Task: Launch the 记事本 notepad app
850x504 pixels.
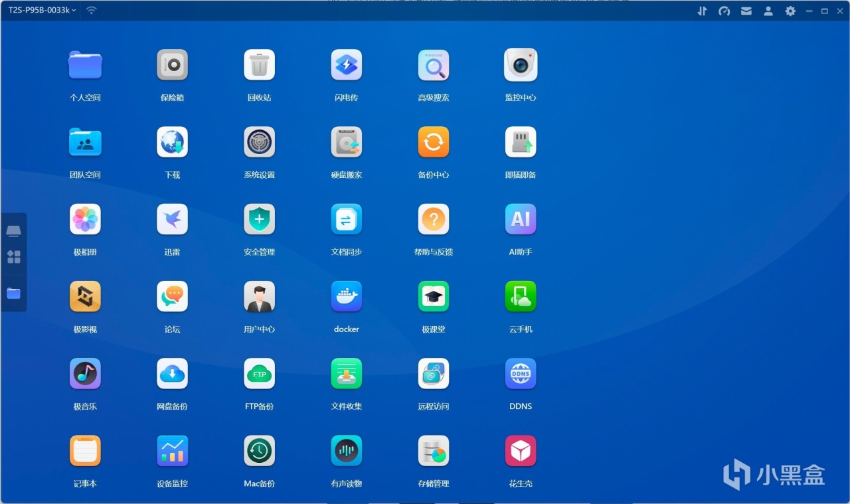Action: [x=85, y=451]
